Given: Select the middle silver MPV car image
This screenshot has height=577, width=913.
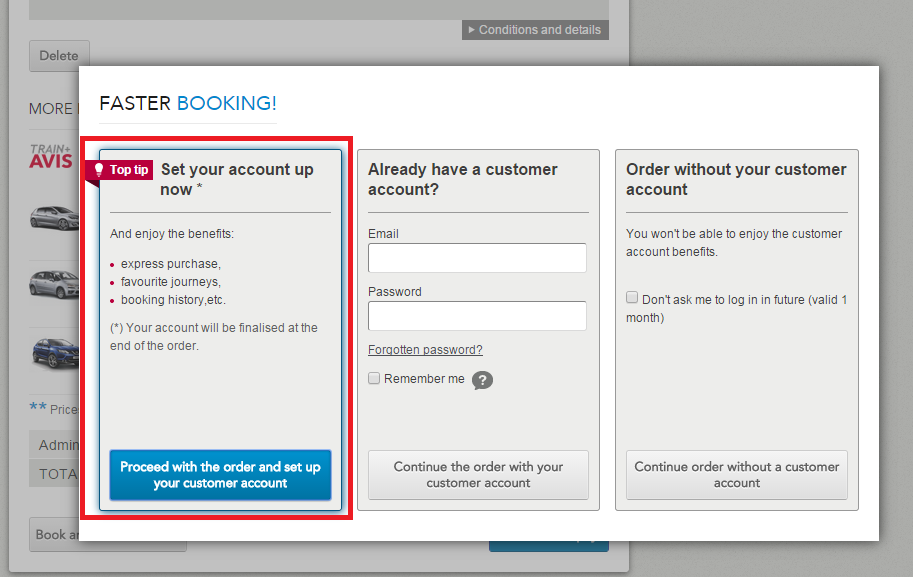Looking at the screenshot, I should [54, 284].
